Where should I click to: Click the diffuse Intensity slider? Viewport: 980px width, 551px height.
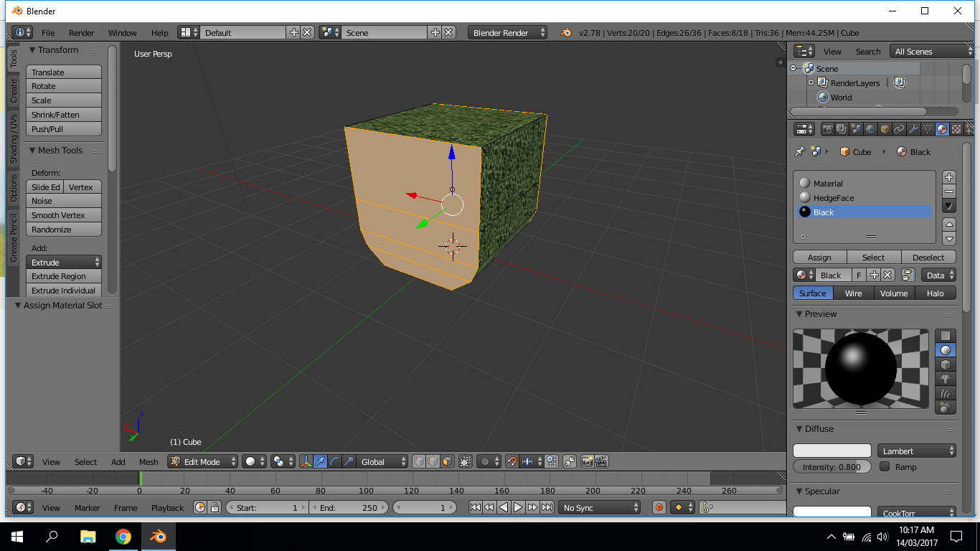coord(831,466)
